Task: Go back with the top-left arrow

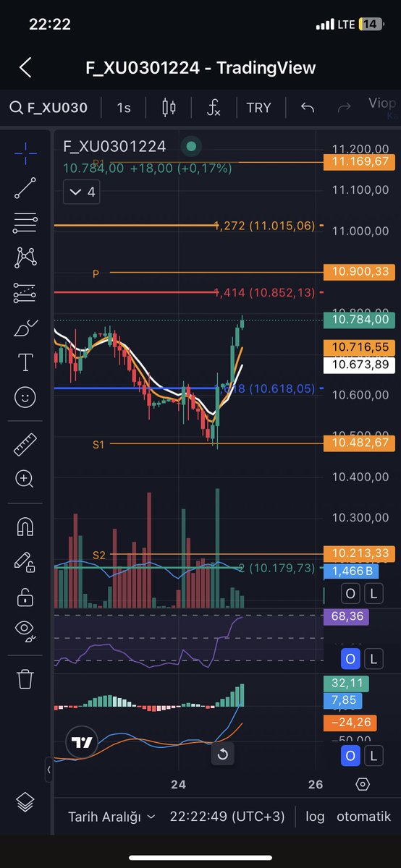Action: click(x=25, y=68)
